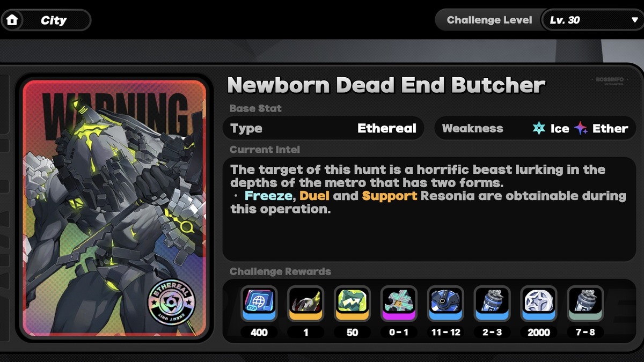Select the reward icon with quantity 1
The height and width of the screenshot is (362, 644).
(306, 303)
